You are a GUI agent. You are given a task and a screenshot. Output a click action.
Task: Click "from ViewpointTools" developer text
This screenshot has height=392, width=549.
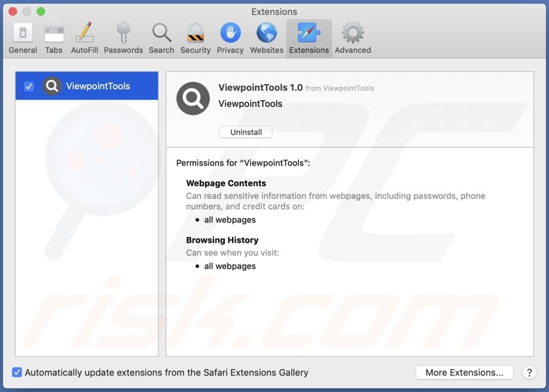[340, 88]
